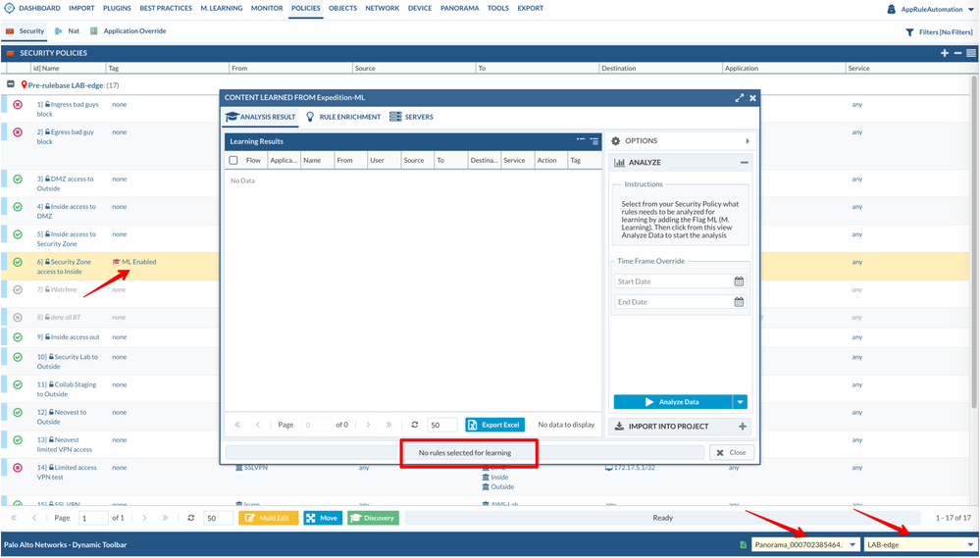Toggle status icon of rule 3 DMZ access
Image resolution: width=980 pixels, height=558 pixels.
[x=18, y=179]
